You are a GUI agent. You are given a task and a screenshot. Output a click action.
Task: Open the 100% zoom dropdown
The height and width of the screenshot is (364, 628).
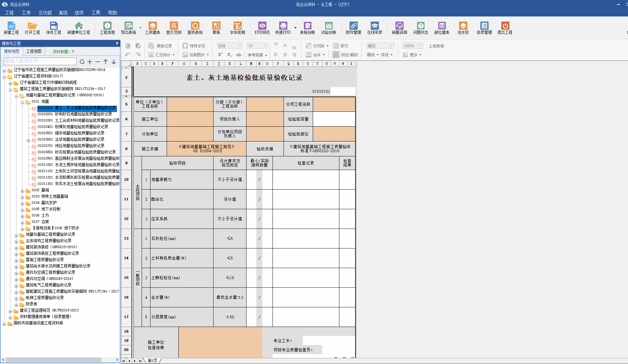pos(412,46)
